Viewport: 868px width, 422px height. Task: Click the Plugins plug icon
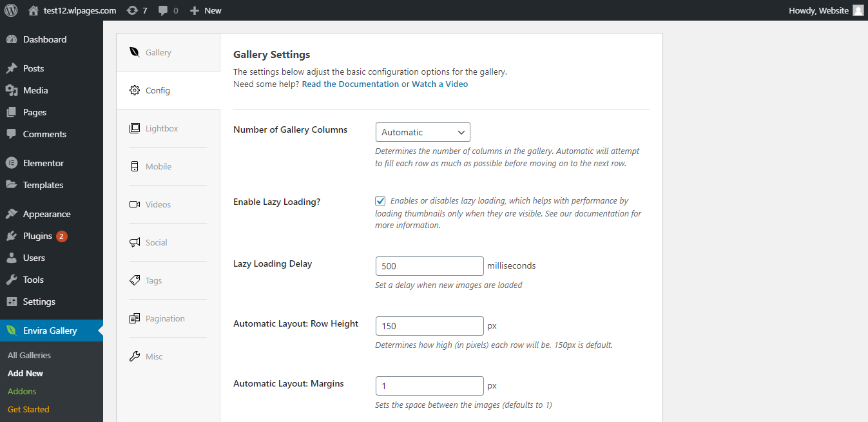(12, 236)
